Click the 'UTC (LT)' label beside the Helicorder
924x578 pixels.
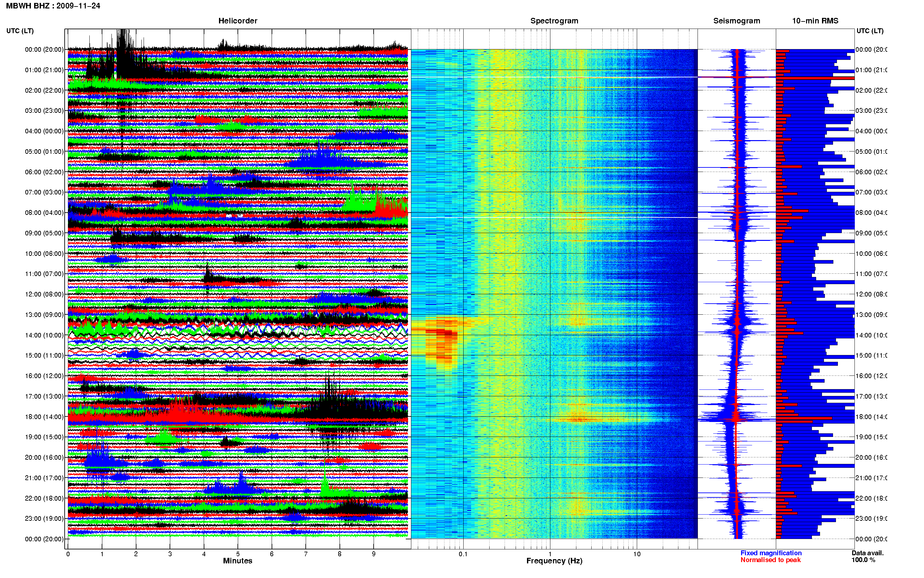pos(20,31)
